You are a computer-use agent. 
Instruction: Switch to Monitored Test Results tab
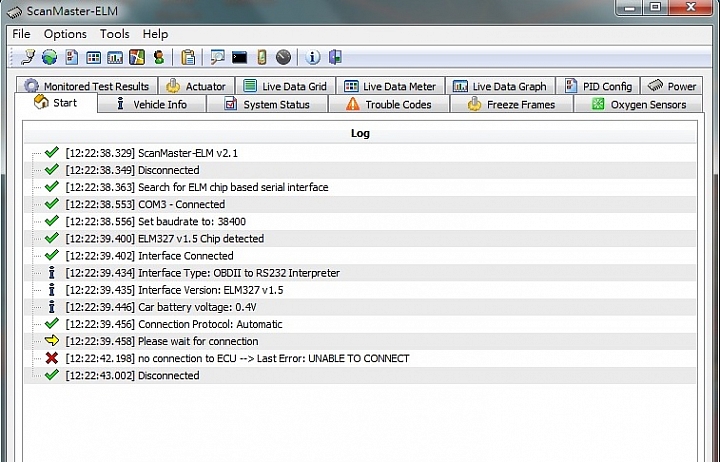click(87, 86)
